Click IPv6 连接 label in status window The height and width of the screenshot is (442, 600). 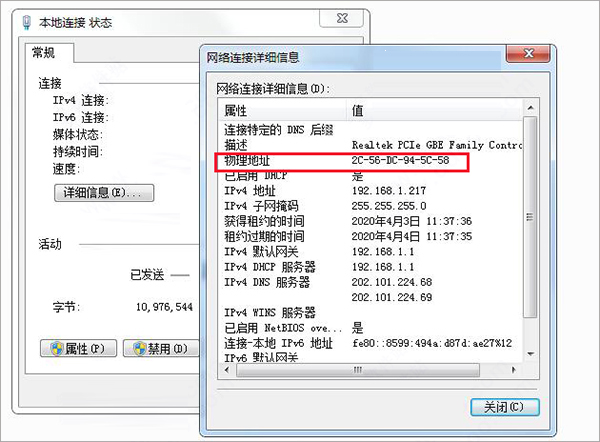point(81,117)
